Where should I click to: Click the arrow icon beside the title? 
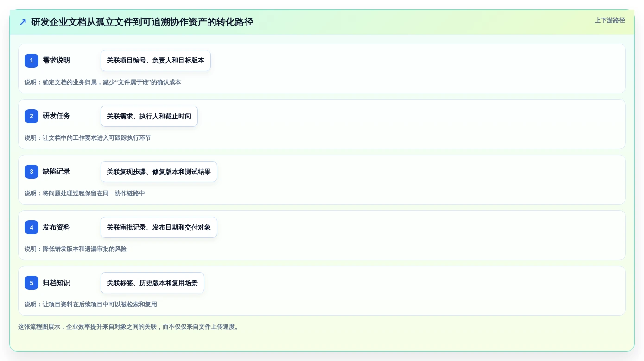coord(23,22)
